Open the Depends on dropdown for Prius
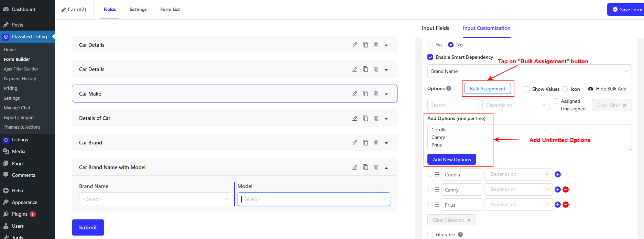 coord(519,205)
